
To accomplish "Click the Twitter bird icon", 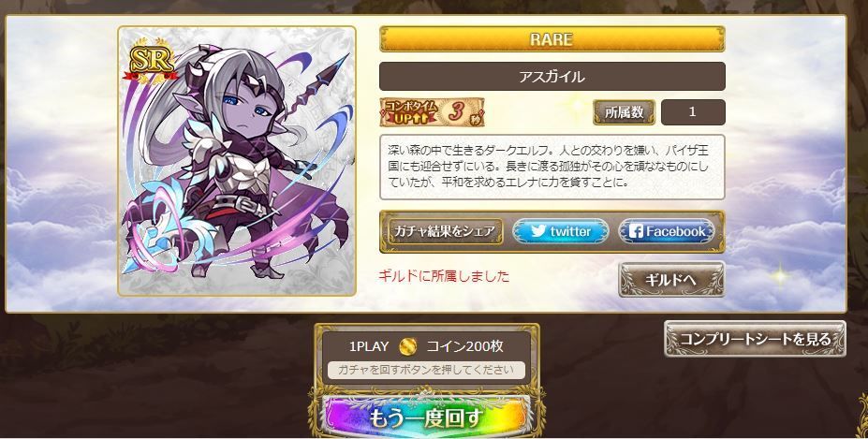I will pos(538,231).
